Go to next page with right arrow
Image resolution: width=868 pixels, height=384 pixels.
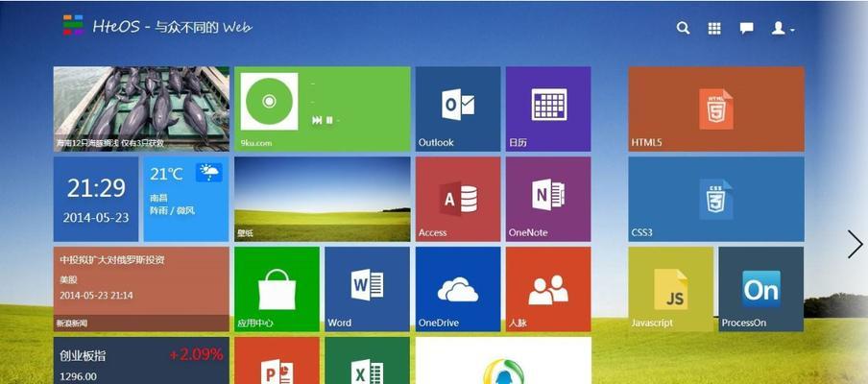[x=856, y=244]
